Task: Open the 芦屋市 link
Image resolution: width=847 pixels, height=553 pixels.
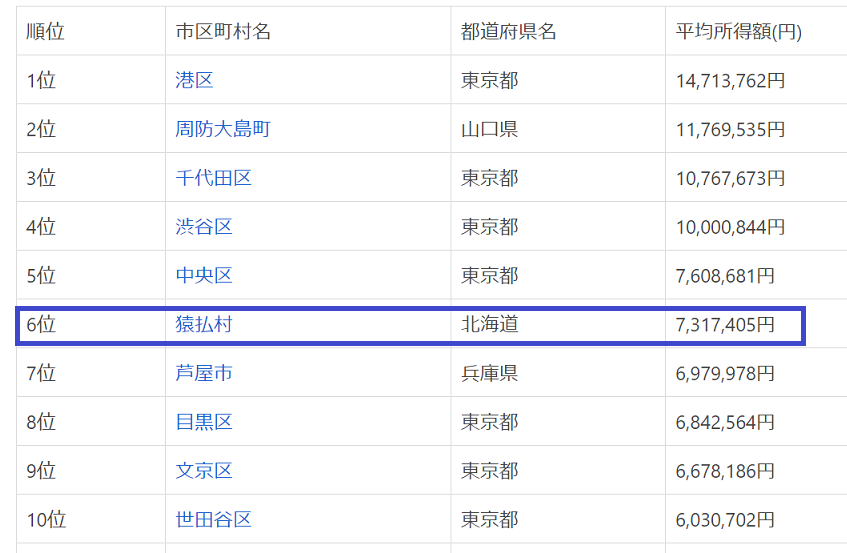Action: pyautogui.click(x=204, y=374)
